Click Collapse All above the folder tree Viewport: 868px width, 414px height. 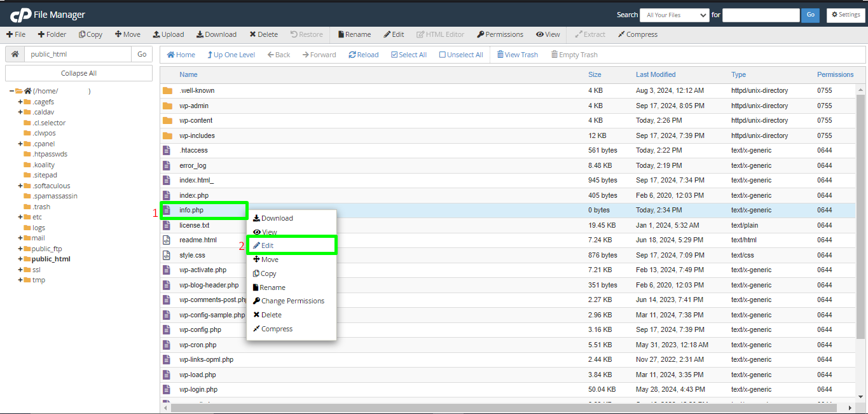[78, 72]
